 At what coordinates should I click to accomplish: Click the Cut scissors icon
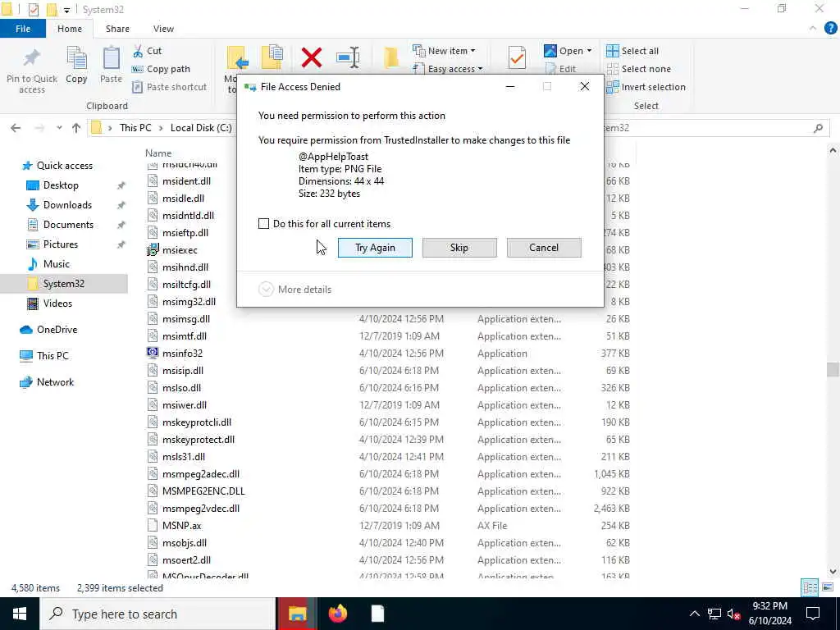pyautogui.click(x=138, y=51)
